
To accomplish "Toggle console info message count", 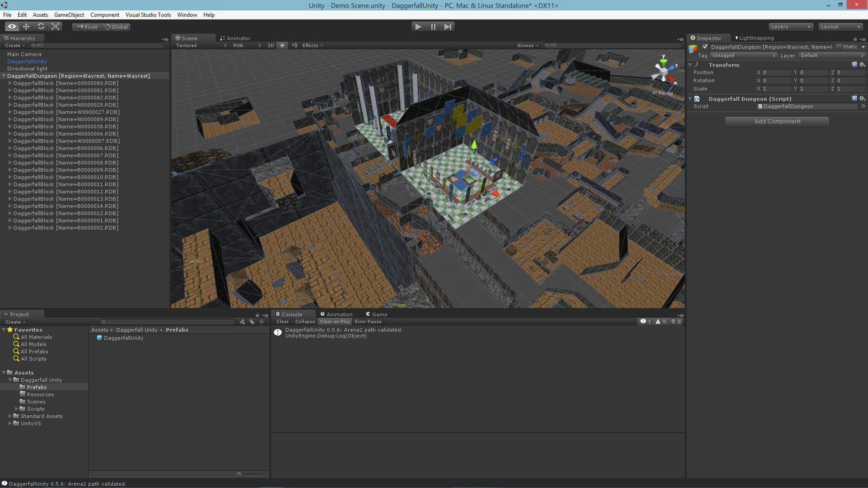I will tap(646, 321).
